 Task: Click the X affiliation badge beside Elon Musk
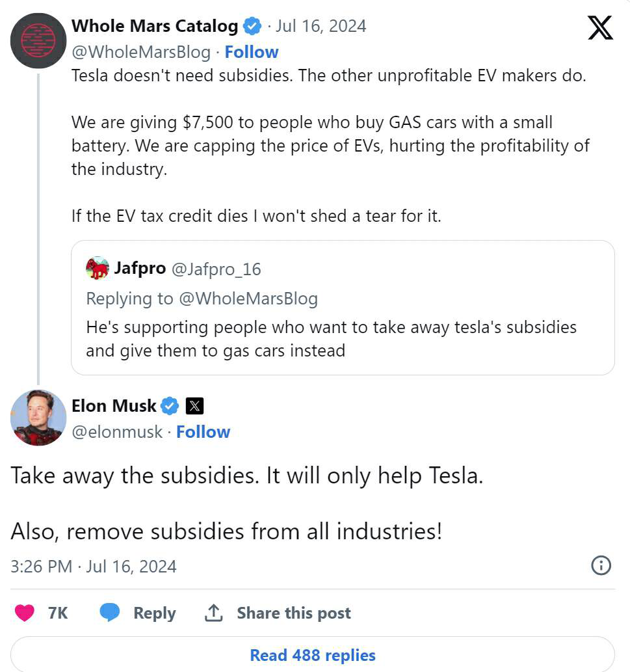point(194,406)
